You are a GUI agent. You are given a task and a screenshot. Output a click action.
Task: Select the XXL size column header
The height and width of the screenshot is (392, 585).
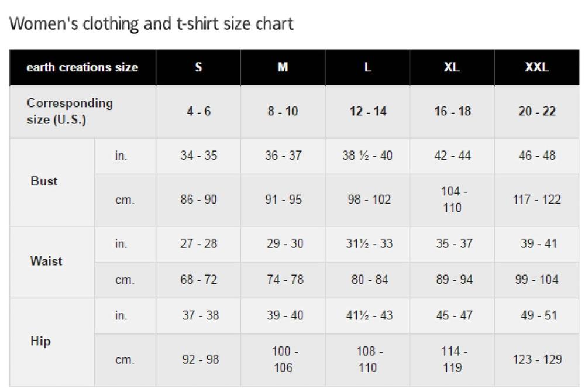coord(536,67)
